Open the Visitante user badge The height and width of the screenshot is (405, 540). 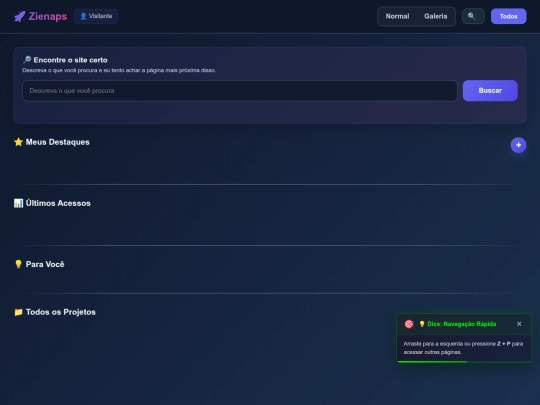(x=96, y=16)
